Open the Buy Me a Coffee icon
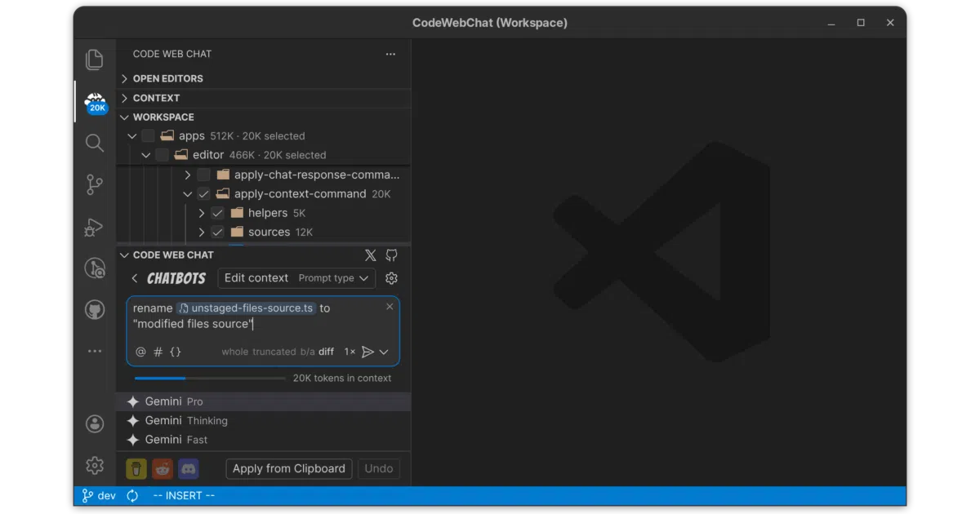This screenshot has height=514, width=980. [x=136, y=468]
